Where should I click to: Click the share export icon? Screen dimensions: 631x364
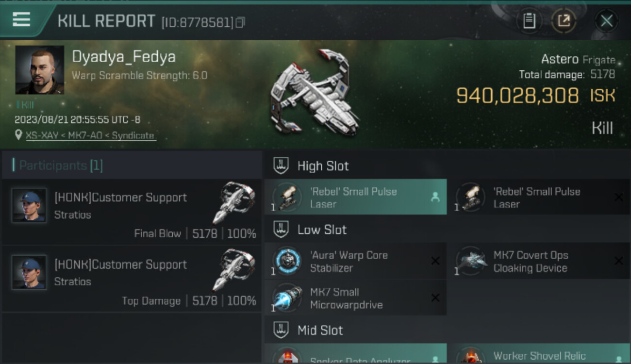(x=564, y=21)
